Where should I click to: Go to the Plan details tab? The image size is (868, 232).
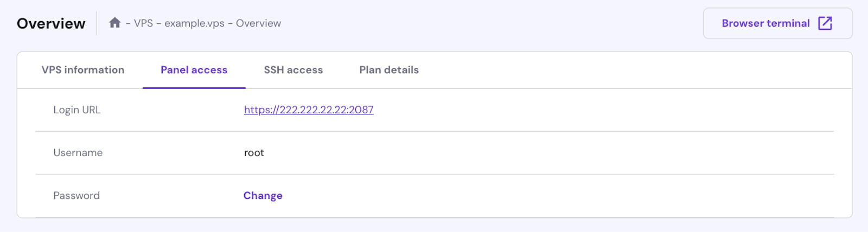(389, 70)
